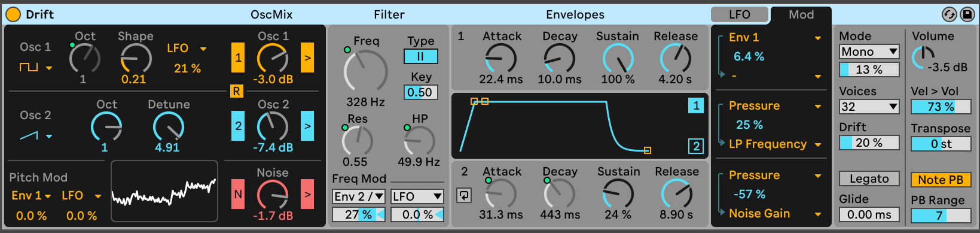Open the Mode Mono dropdown
The width and height of the screenshot is (980, 233).
tap(869, 52)
